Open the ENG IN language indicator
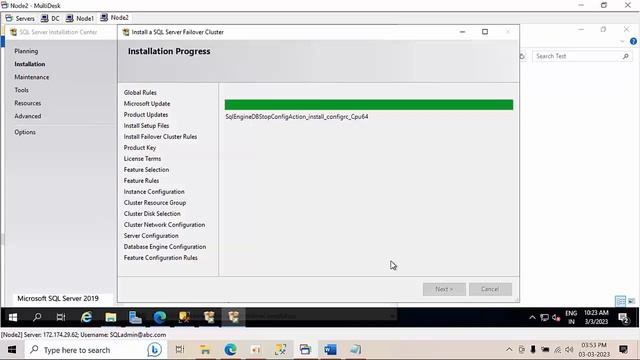The width and height of the screenshot is (640, 360). (571, 317)
